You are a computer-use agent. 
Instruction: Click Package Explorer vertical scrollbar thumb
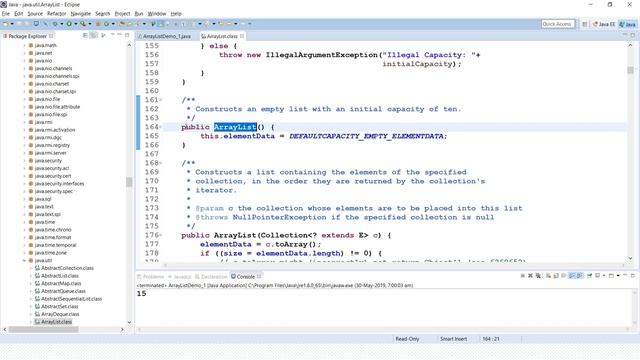129,182
